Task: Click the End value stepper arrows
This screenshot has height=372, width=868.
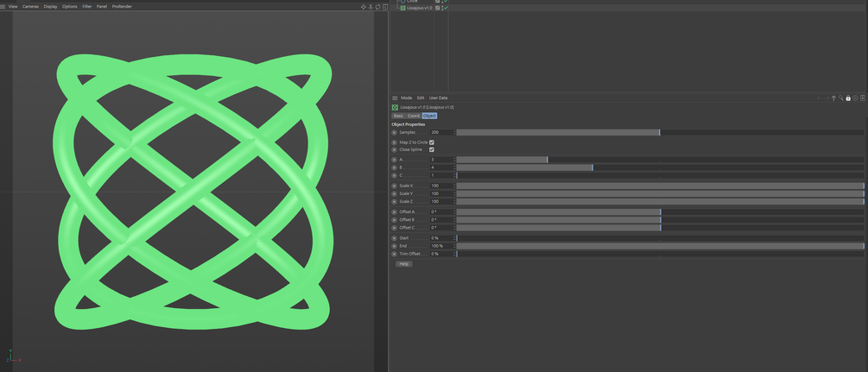Action: click(454, 246)
